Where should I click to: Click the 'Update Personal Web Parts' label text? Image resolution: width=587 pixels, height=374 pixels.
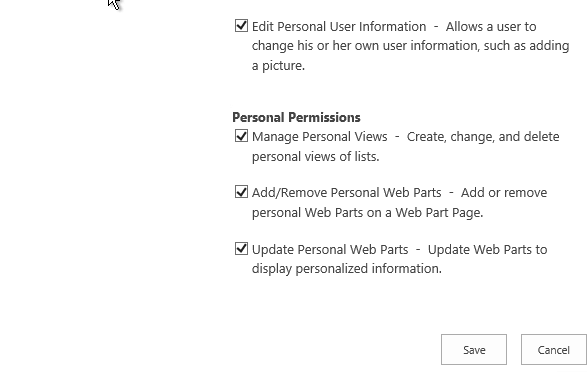[x=330, y=249]
